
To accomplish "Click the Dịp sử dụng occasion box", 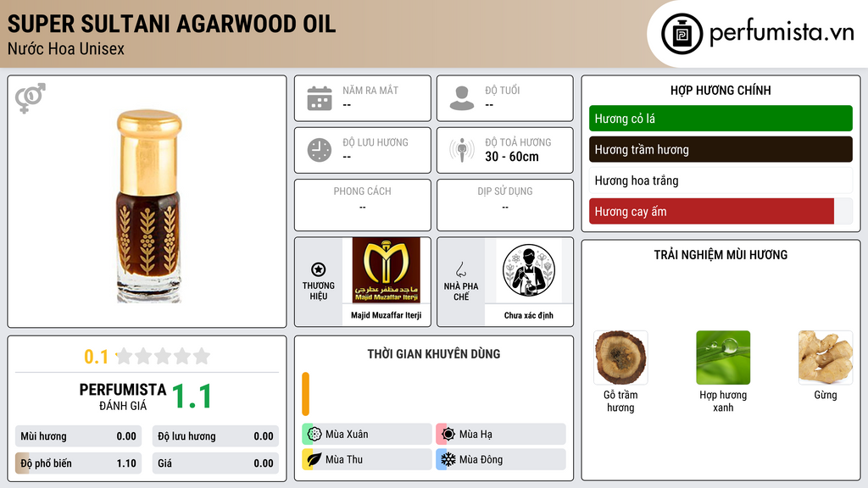I will 505,205.
